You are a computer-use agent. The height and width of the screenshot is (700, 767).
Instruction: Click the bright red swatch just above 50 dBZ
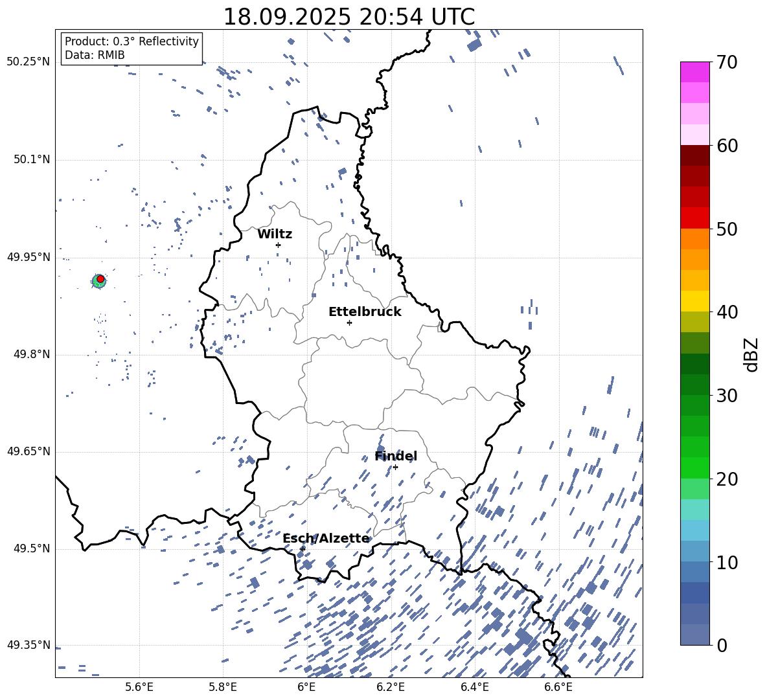click(x=694, y=218)
